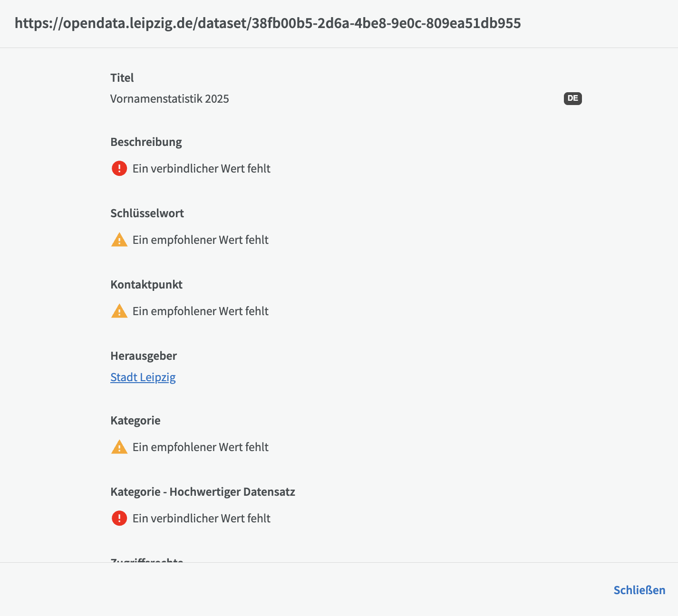Click the Beschreibung field label
678x616 pixels.
pyautogui.click(x=146, y=142)
